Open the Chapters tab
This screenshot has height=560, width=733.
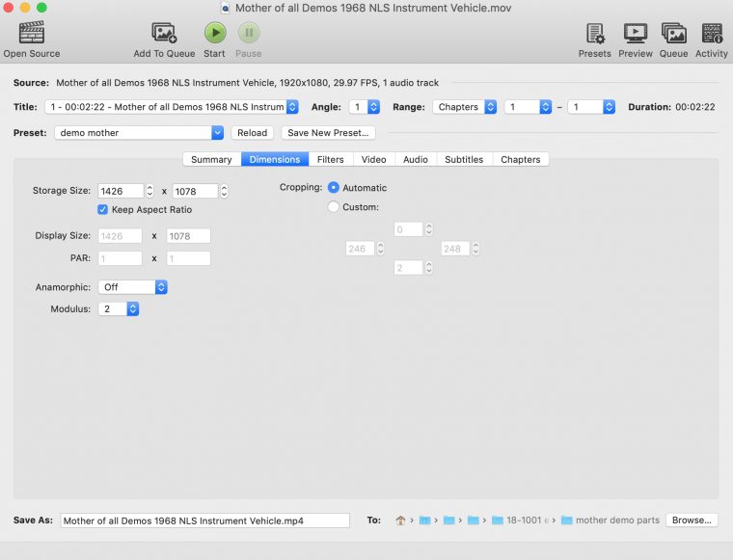[521, 159]
